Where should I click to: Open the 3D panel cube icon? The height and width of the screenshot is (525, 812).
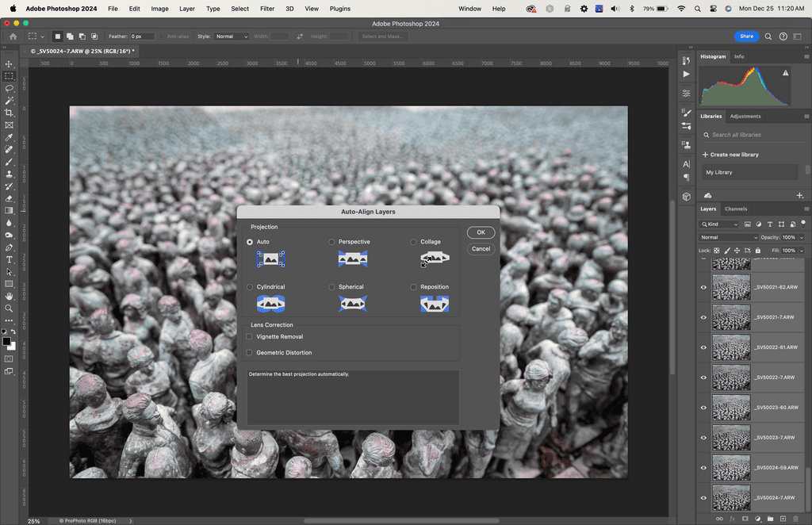point(686,197)
